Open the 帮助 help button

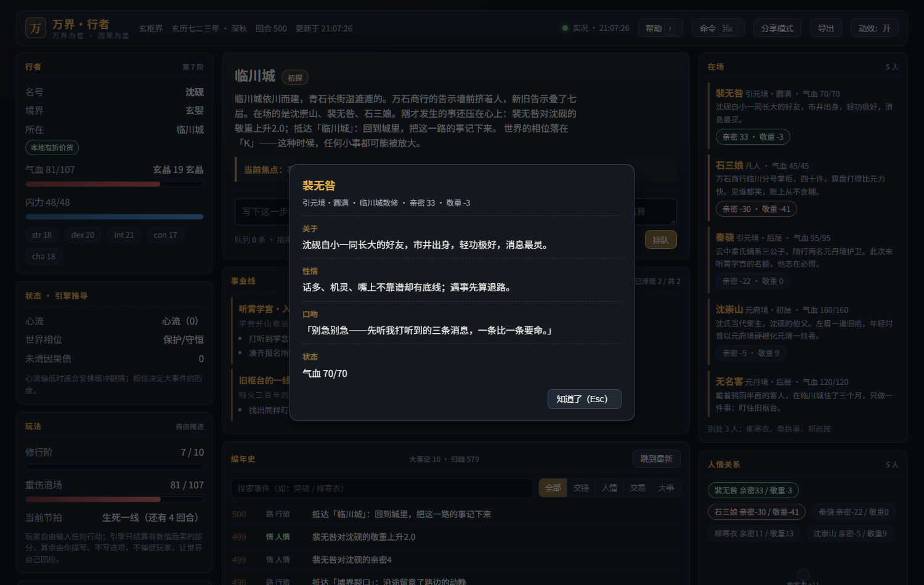point(660,28)
